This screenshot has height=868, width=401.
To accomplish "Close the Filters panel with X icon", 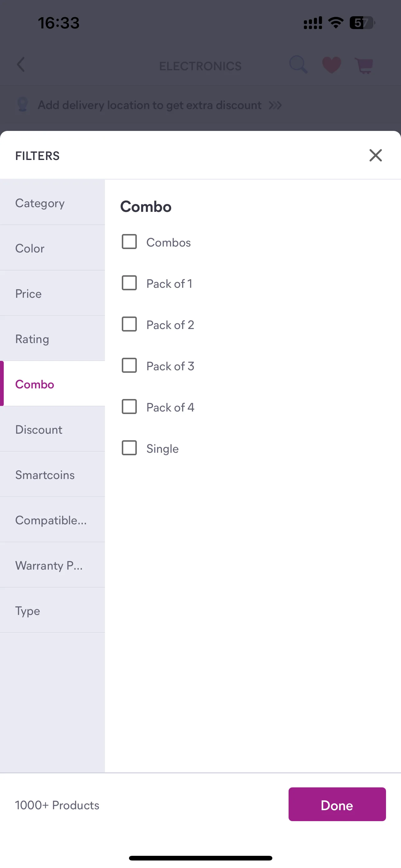I will coord(375,155).
